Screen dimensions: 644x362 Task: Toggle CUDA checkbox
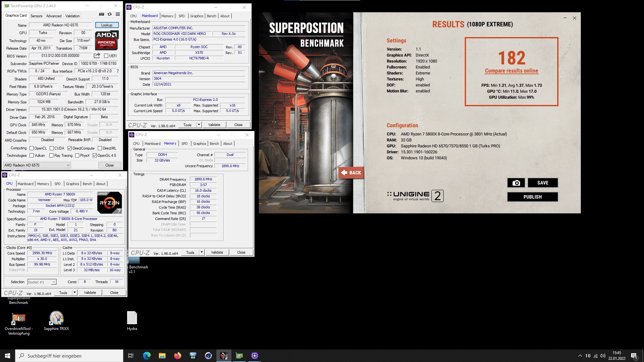(52, 148)
